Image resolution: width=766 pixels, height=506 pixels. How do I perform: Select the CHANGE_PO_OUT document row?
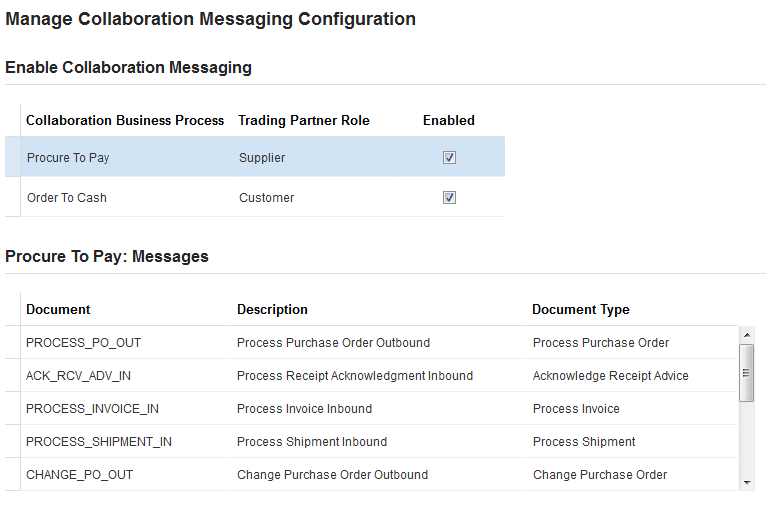[x=79, y=475]
